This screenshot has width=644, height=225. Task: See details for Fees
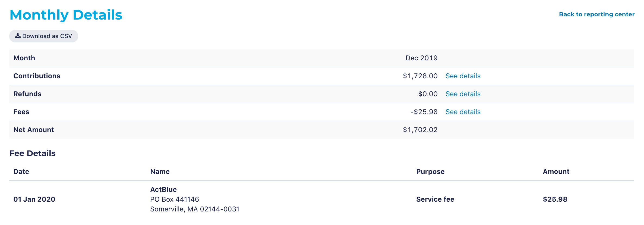click(463, 112)
